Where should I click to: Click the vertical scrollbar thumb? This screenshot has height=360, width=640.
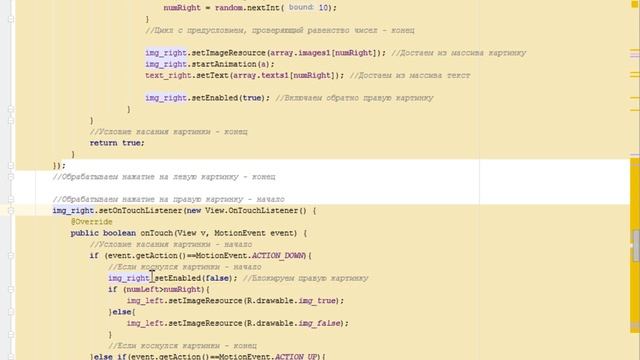tap(636, 246)
